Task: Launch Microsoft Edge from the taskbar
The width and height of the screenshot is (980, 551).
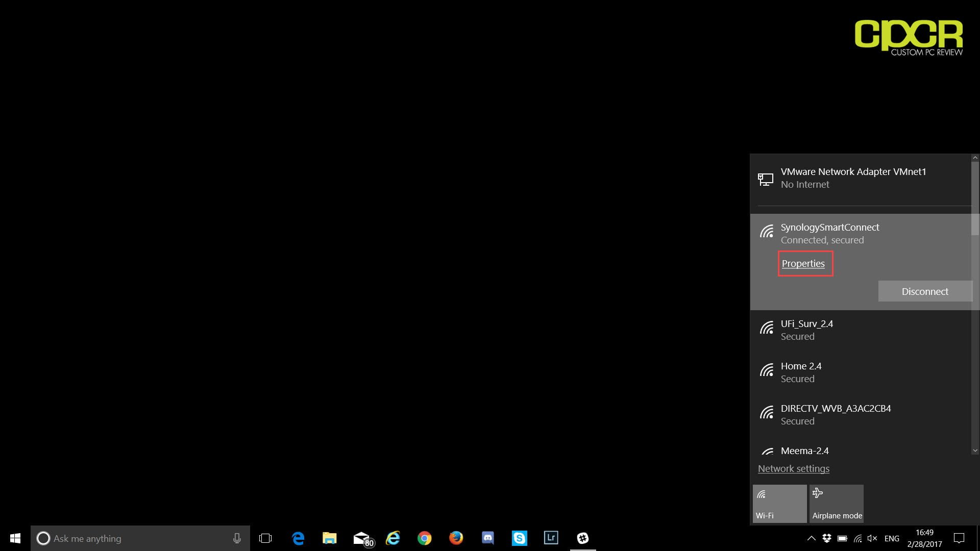Action: pos(298,538)
